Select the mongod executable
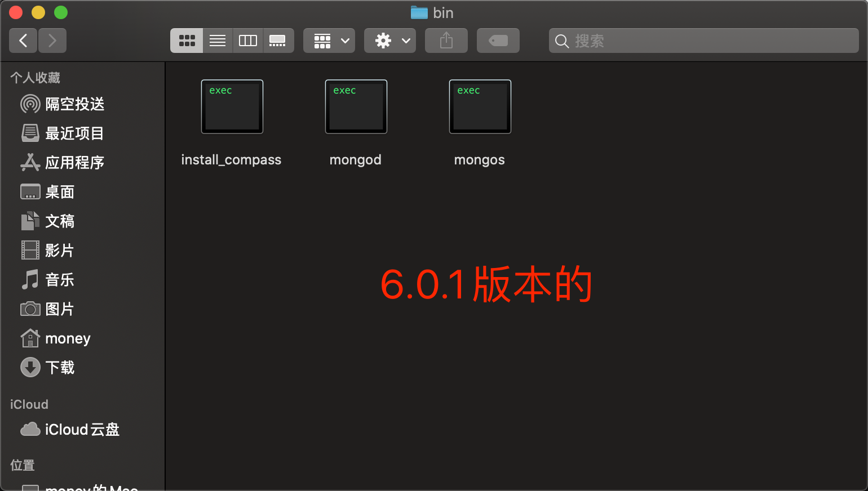 coord(356,106)
